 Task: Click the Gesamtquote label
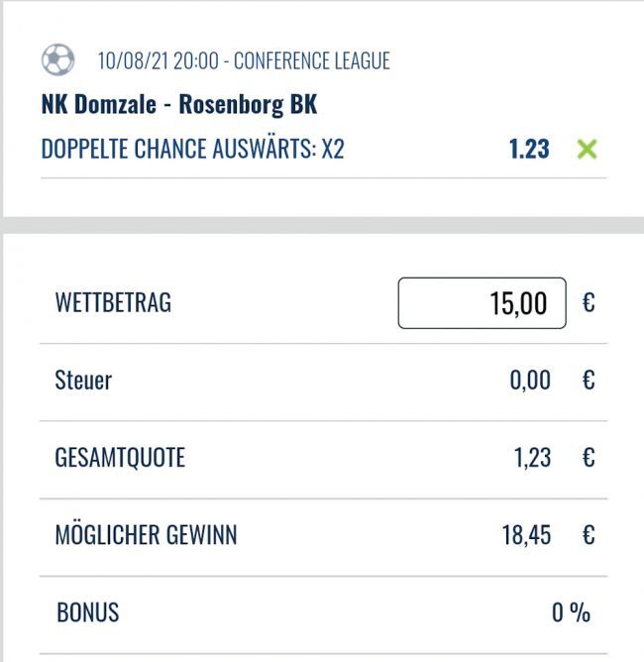pyautogui.click(x=120, y=458)
